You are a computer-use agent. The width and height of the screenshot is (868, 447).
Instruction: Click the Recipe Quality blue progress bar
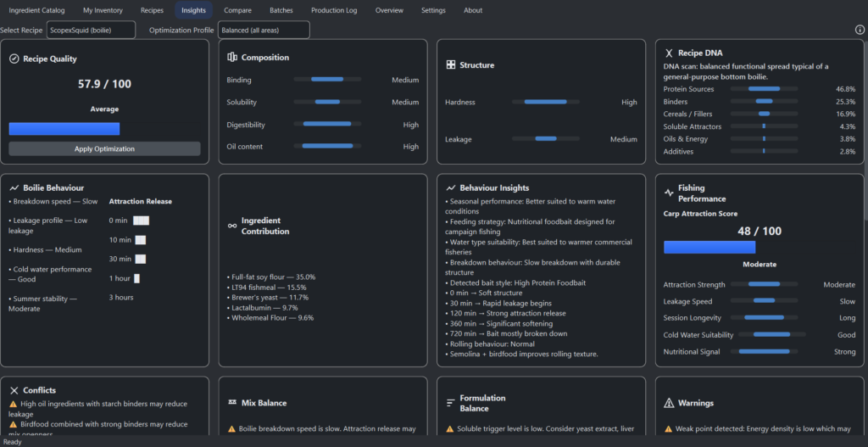pyautogui.click(x=64, y=129)
